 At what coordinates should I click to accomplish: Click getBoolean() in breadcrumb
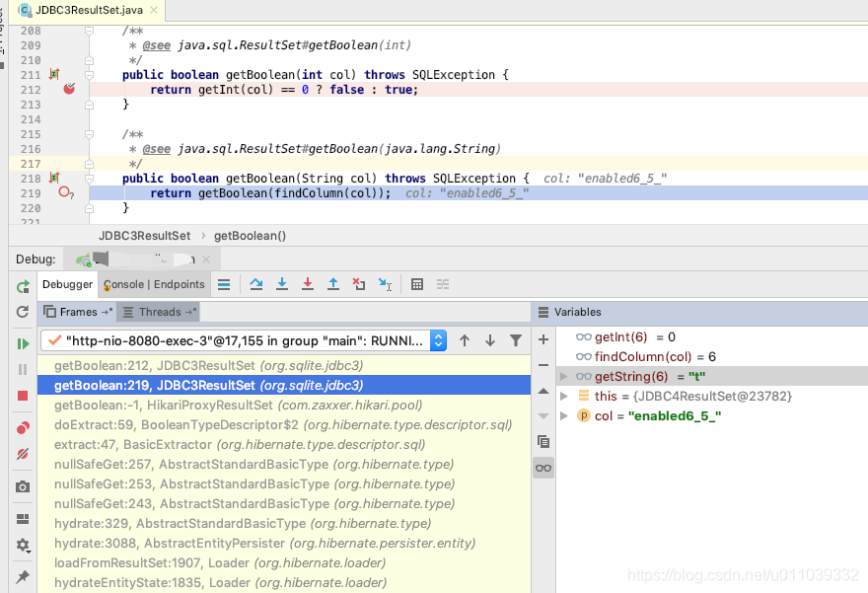250,236
